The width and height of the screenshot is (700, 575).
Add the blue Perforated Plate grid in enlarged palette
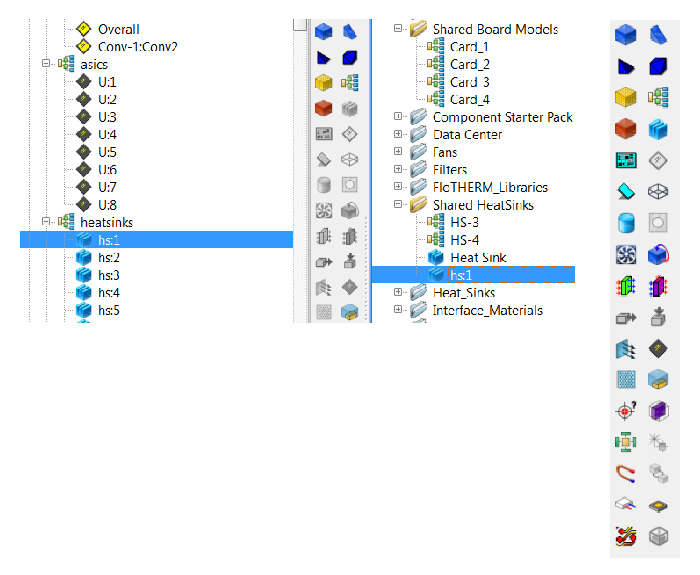point(625,379)
